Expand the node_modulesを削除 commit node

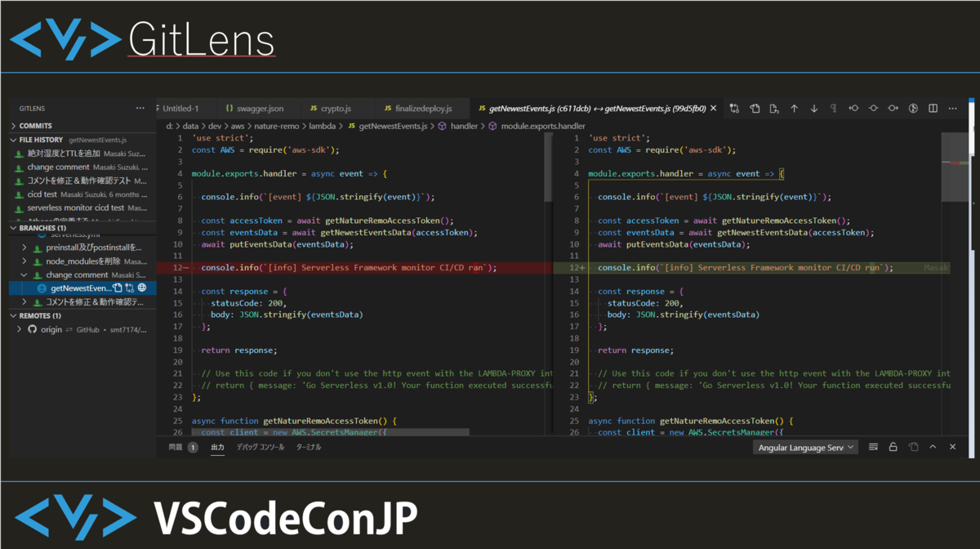tap(25, 261)
